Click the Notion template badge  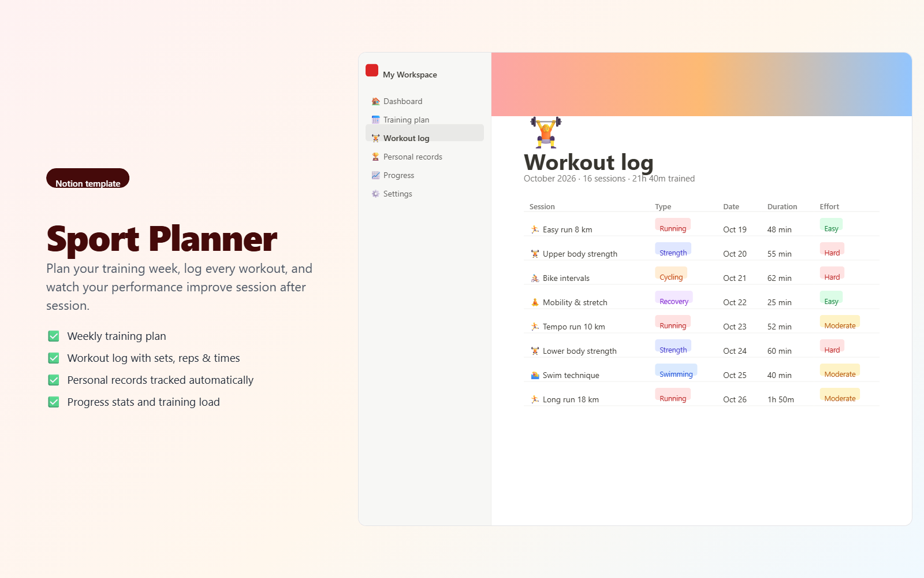click(88, 178)
